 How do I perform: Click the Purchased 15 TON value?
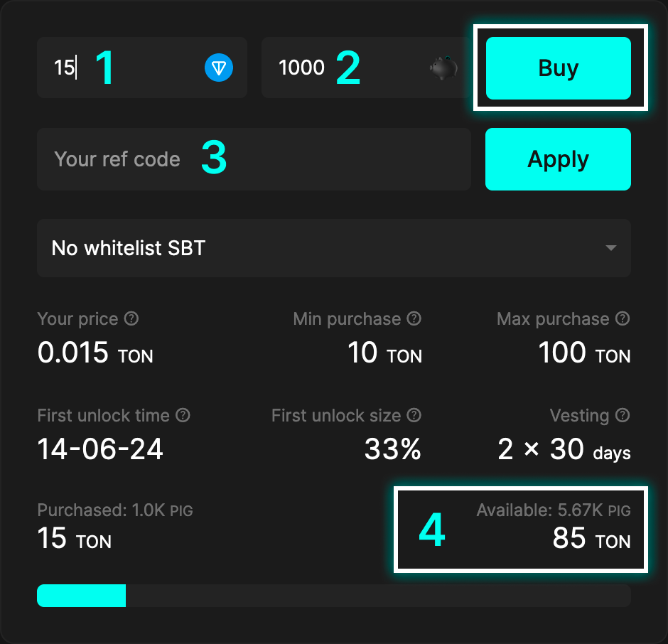75,539
